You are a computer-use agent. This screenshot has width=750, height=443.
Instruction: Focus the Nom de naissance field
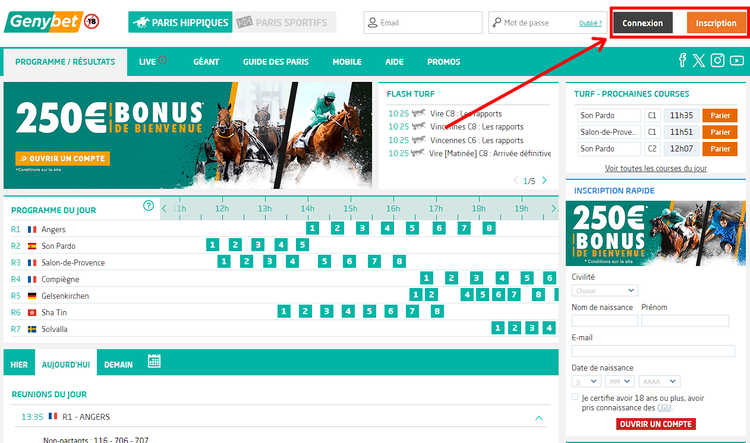pyautogui.click(x=605, y=321)
